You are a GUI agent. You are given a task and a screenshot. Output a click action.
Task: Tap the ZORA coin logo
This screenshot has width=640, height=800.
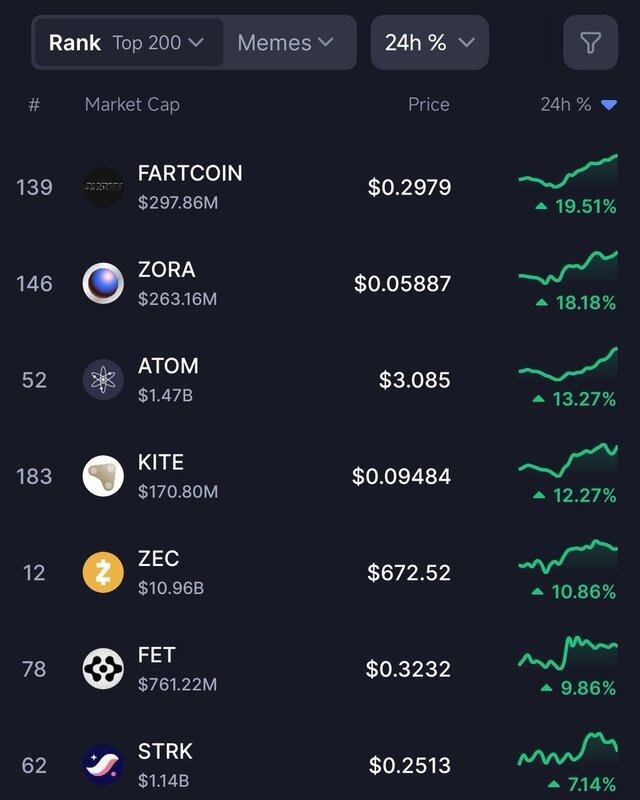coord(103,283)
